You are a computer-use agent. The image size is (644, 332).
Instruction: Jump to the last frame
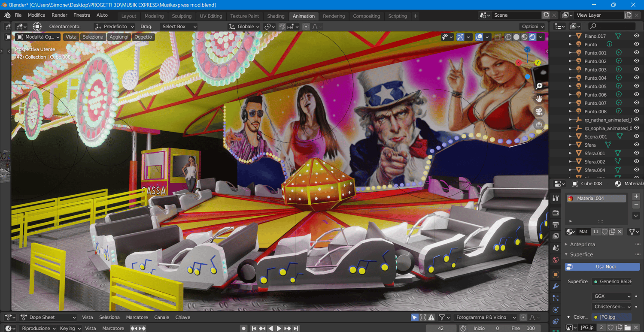tap(296, 329)
